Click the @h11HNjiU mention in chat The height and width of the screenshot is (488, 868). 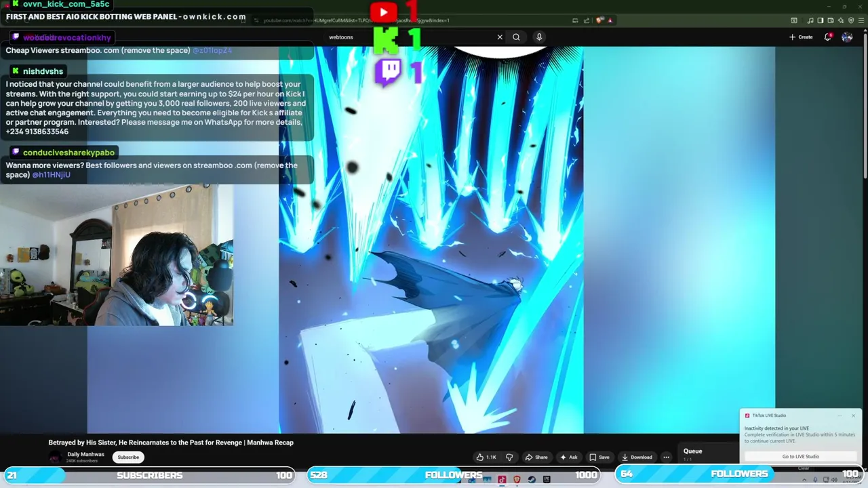click(x=52, y=175)
